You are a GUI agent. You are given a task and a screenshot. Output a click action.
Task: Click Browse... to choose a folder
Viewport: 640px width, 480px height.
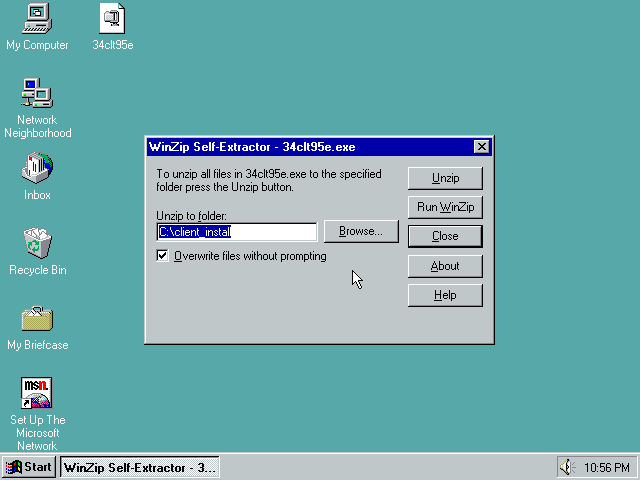tap(361, 231)
